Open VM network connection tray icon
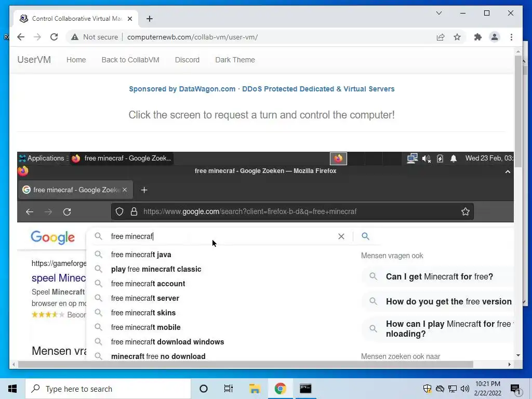The width and height of the screenshot is (532, 399). 412,158
